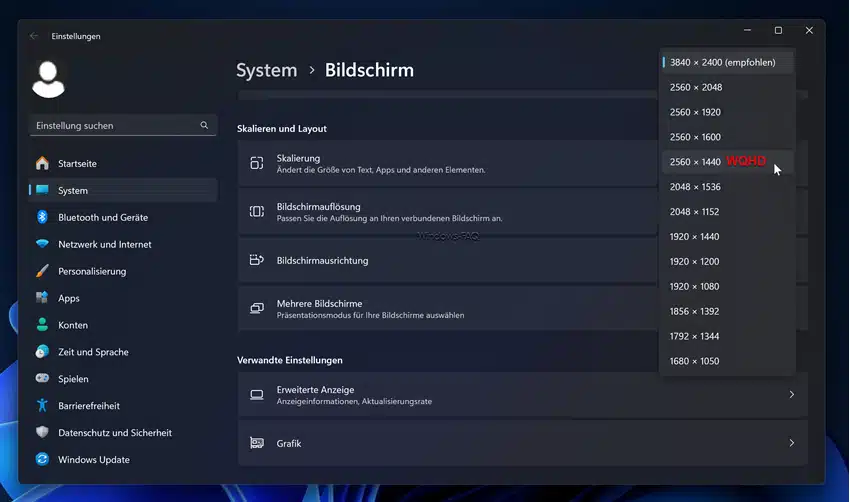Select the 2560 × 1600 resolution
The height and width of the screenshot is (502, 850).
tap(727, 137)
